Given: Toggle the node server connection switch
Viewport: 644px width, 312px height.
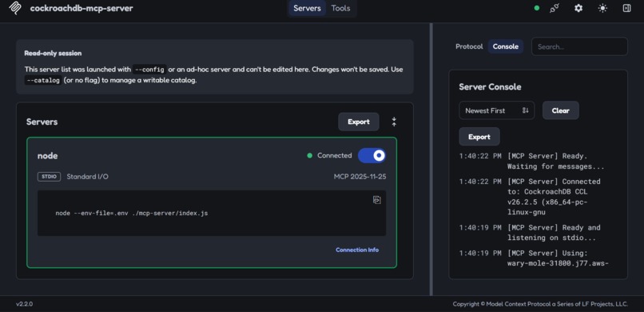Looking at the screenshot, I should pyautogui.click(x=372, y=155).
